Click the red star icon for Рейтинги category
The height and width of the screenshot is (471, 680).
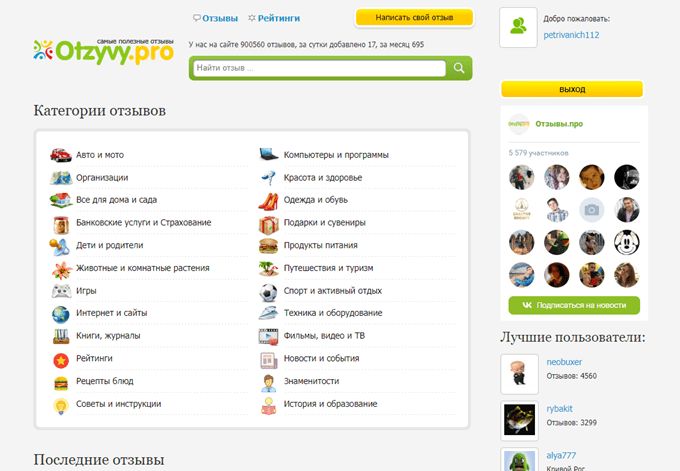click(x=61, y=360)
